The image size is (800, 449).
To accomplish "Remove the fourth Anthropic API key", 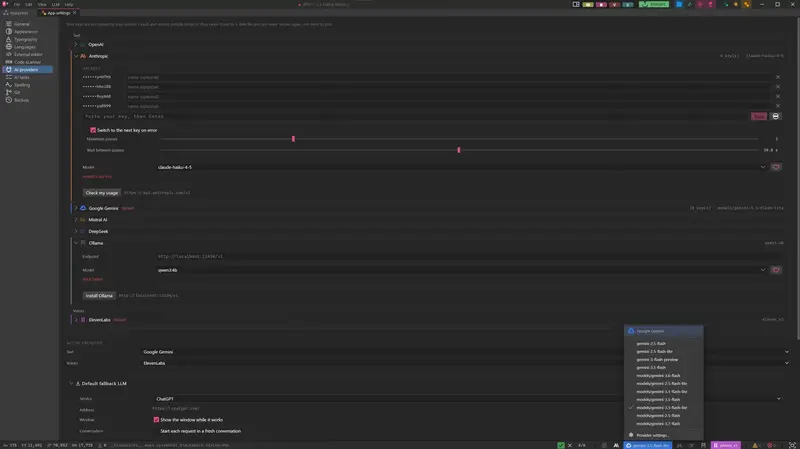I will coord(778,106).
